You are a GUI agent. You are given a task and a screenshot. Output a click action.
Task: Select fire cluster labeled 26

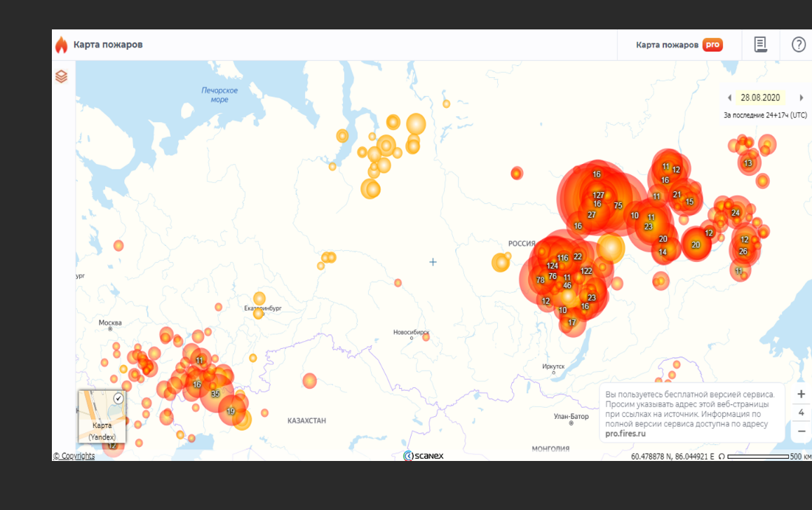(x=743, y=251)
